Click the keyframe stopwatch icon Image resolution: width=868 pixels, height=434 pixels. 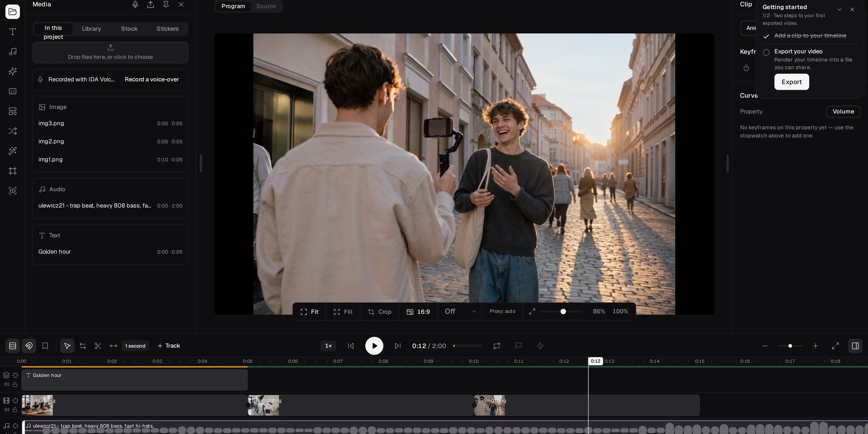click(x=746, y=68)
